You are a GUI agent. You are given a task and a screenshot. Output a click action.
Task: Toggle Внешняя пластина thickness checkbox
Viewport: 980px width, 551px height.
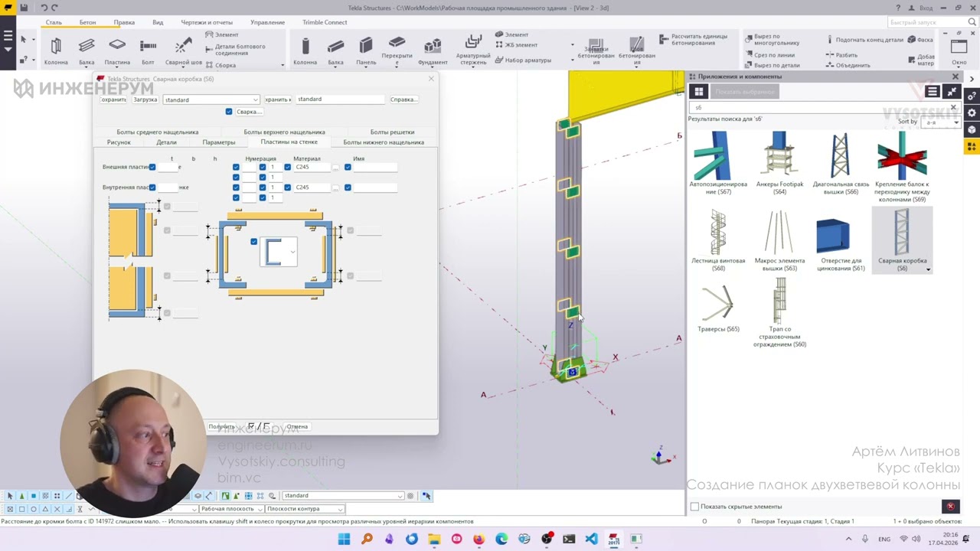click(x=152, y=167)
